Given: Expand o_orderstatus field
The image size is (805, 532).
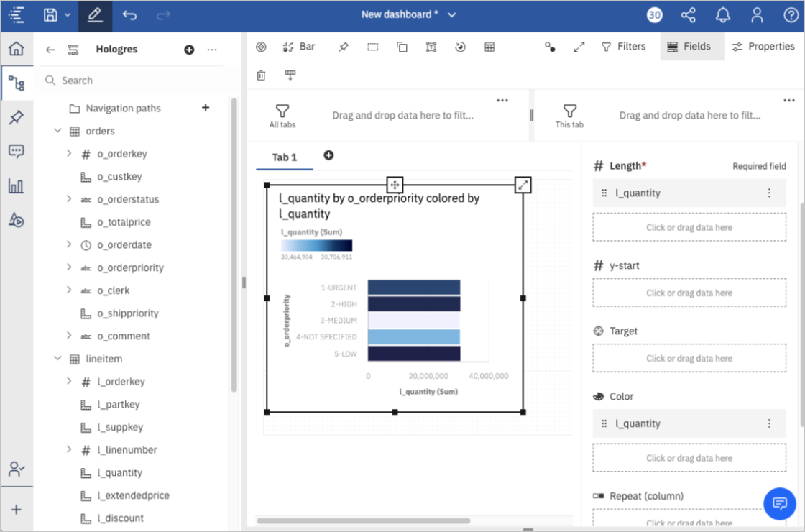Looking at the screenshot, I should pyautogui.click(x=69, y=198).
